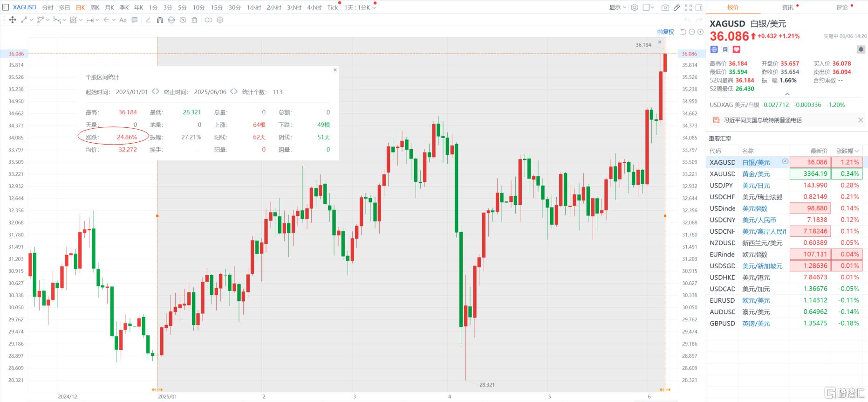This screenshot has width=868, height=402.
Task: Switch to the 资讯 news tab
Action: (787, 7)
